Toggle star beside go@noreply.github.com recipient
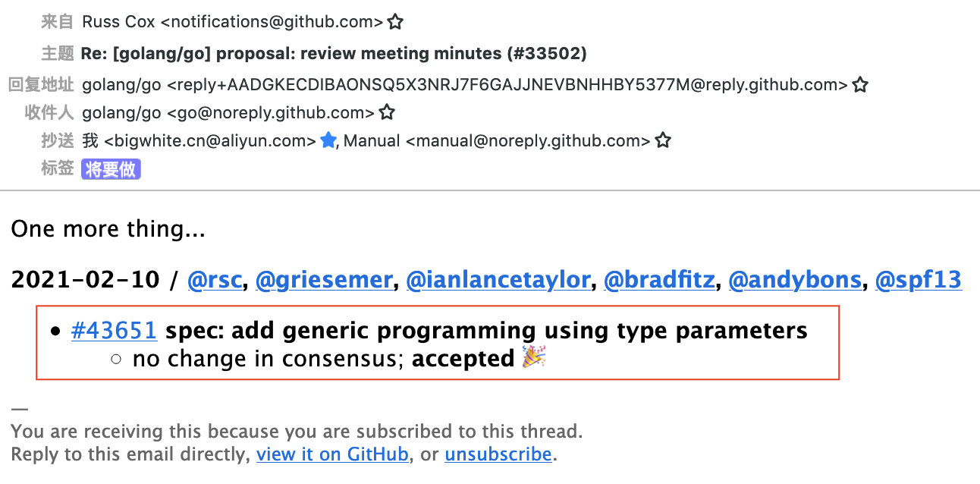This screenshot has width=980, height=484. click(387, 113)
